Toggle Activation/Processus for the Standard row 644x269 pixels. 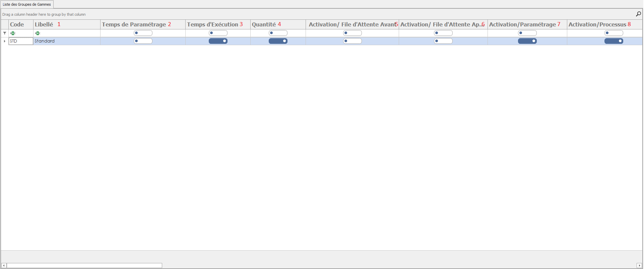614,41
